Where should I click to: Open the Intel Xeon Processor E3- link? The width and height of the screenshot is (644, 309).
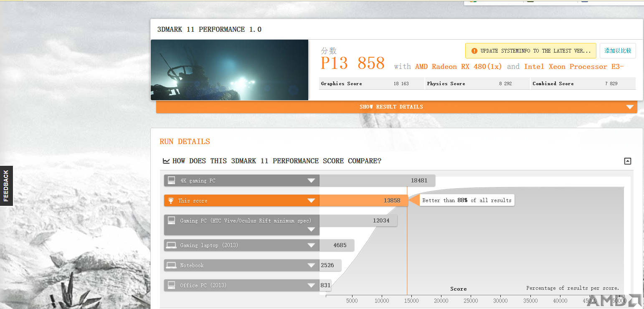coord(574,67)
